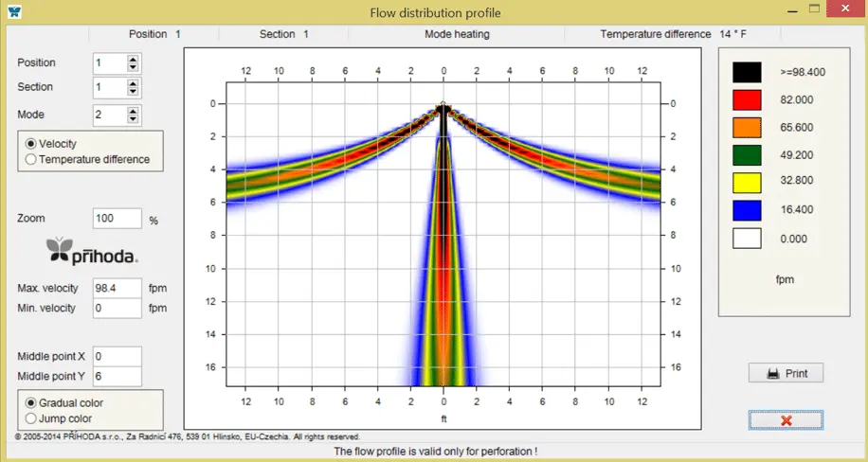Click the butterfly app icon in title bar
868x462 pixels.
pos(14,11)
